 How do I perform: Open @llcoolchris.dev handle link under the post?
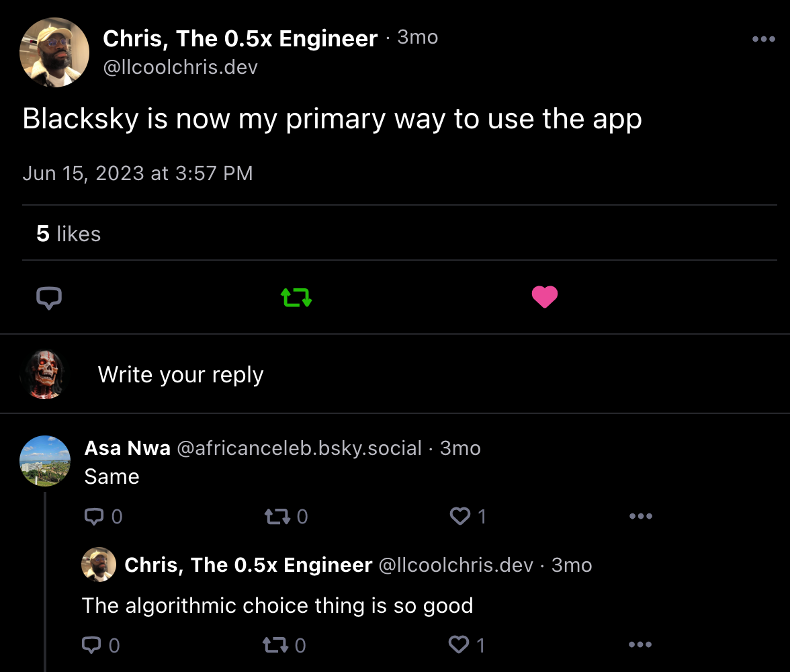click(x=181, y=67)
